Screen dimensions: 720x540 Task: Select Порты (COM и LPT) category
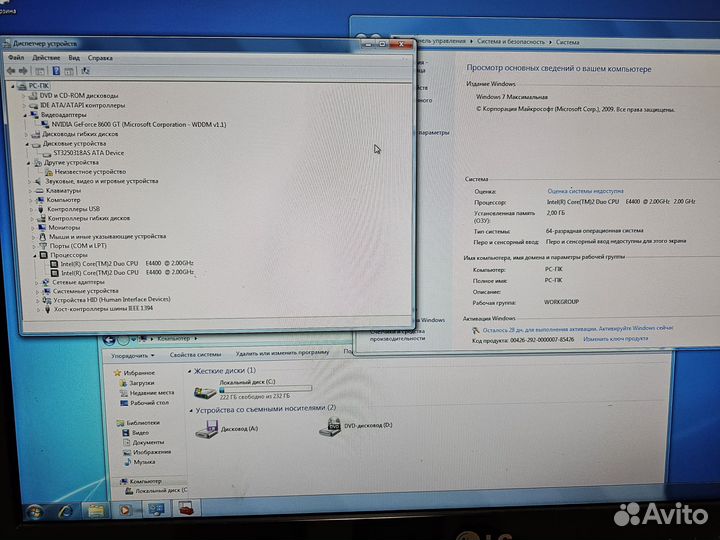tap(78, 246)
